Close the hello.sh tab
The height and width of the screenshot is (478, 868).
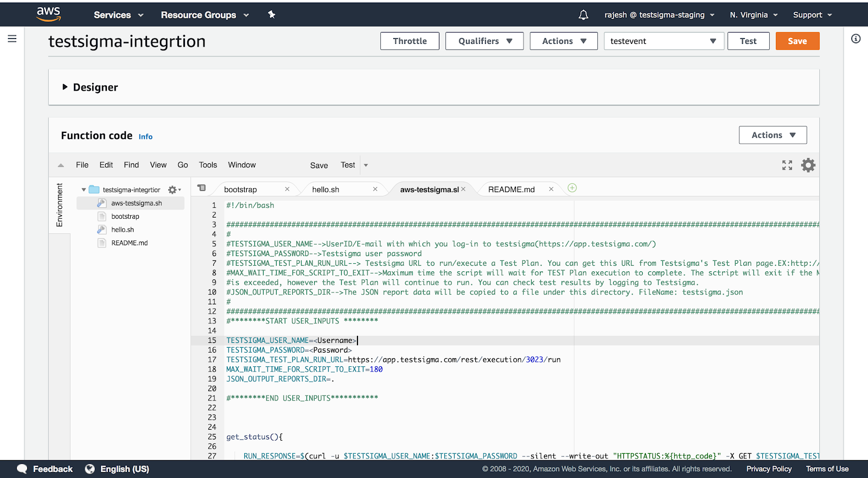[x=375, y=189]
